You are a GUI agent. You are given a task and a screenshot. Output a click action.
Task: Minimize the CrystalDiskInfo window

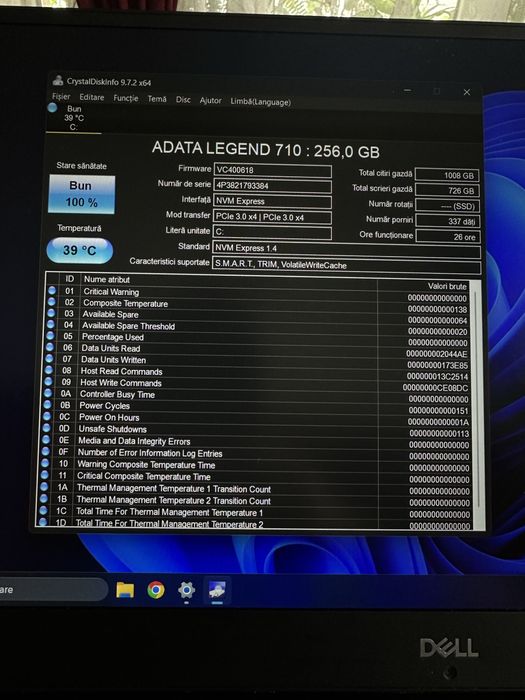407,91
